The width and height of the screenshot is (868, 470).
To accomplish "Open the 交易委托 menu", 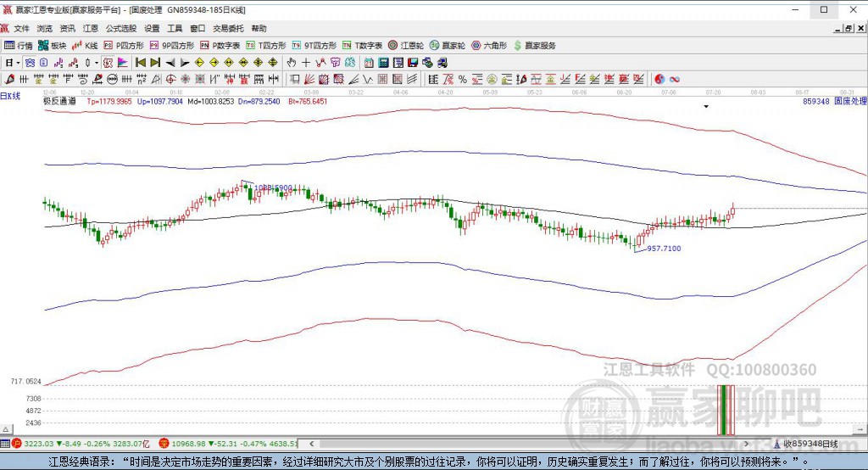I will [x=228, y=28].
